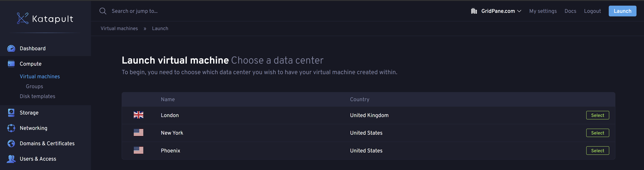Select the New York data center
The width and height of the screenshot is (644, 170).
click(x=597, y=133)
